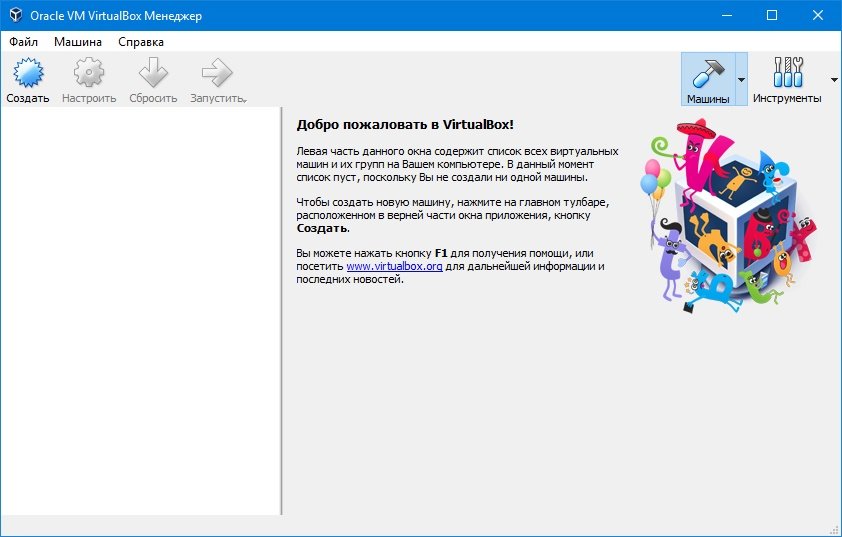This screenshot has height=537, width=842.
Task: Click the welcome heading "Добро пожаловать в VirtualBox!"
Action: (x=405, y=125)
